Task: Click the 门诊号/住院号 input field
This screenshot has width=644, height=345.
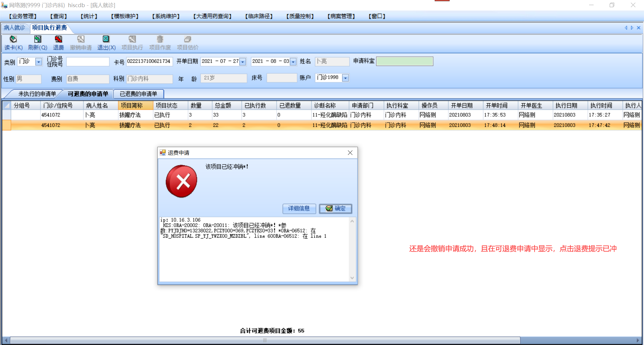Action: pos(88,62)
